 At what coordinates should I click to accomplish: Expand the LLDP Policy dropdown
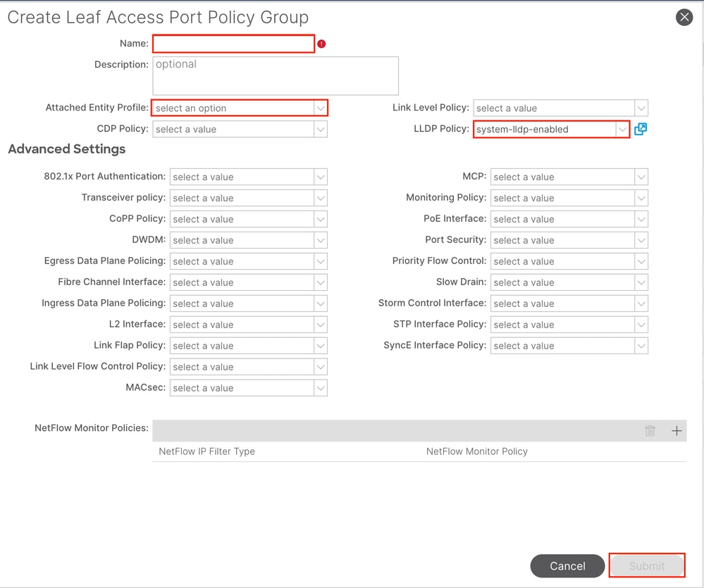click(x=551, y=130)
